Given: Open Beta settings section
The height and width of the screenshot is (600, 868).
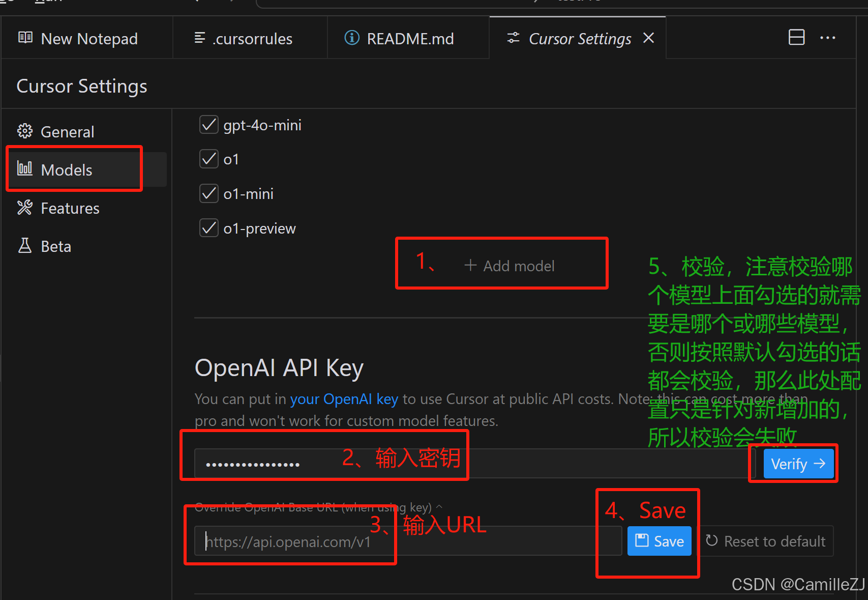Looking at the screenshot, I should [x=86, y=246].
